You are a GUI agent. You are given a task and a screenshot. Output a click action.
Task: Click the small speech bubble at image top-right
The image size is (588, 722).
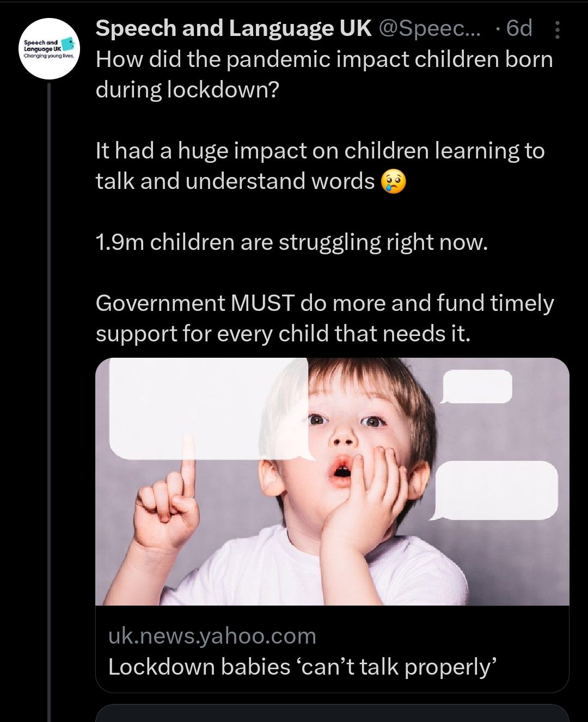(x=477, y=387)
